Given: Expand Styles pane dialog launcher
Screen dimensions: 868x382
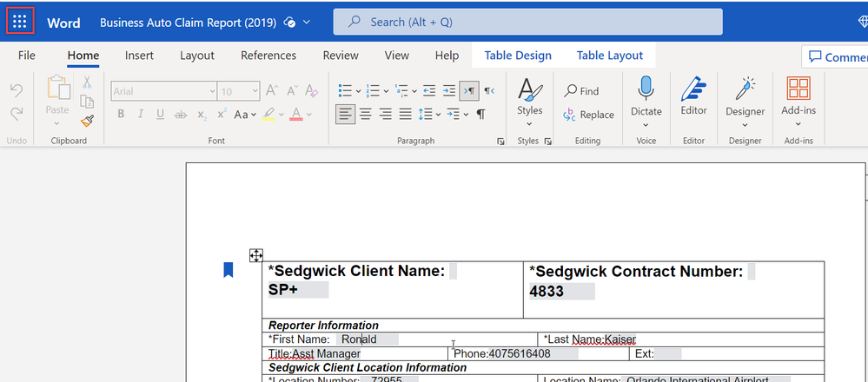Looking at the screenshot, I should (548, 142).
